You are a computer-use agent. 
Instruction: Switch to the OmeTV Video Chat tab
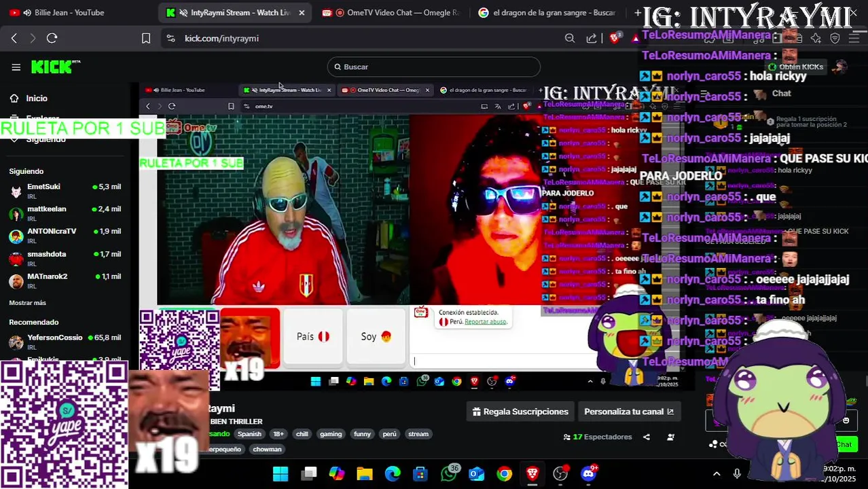[x=392, y=12]
